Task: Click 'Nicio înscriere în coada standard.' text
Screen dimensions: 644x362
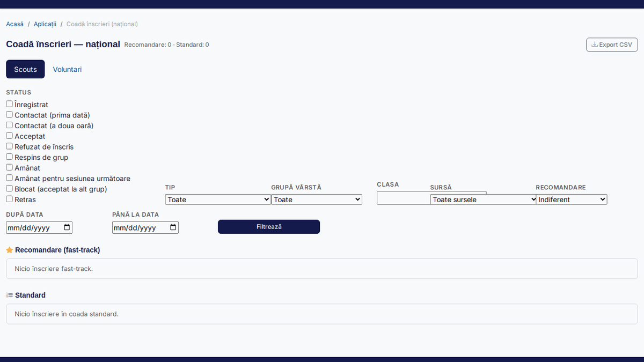Action: 67,314
